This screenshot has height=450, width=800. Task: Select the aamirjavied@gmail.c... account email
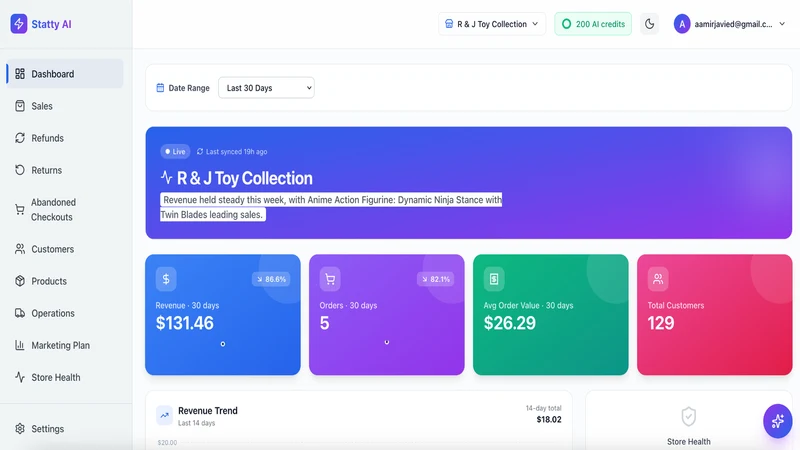pyautogui.click(x=733, y=24)
